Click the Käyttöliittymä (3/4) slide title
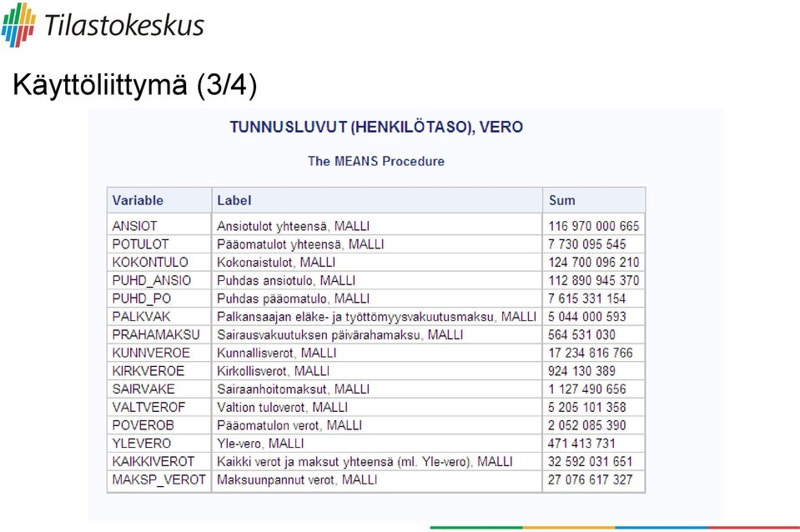Image resolution: width=800 pixels, height=532 pixels. coord(134,84)
